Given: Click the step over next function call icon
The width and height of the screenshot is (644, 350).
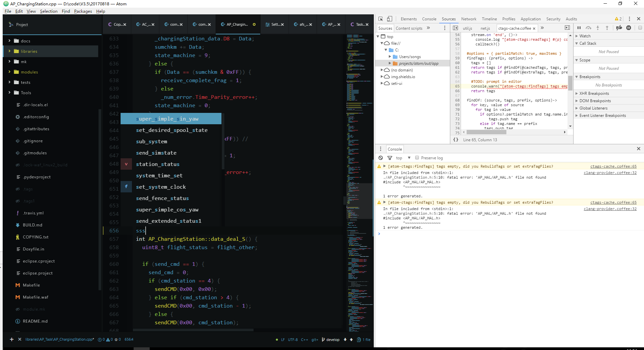Looking at the screenshot, I should [589, 28].
